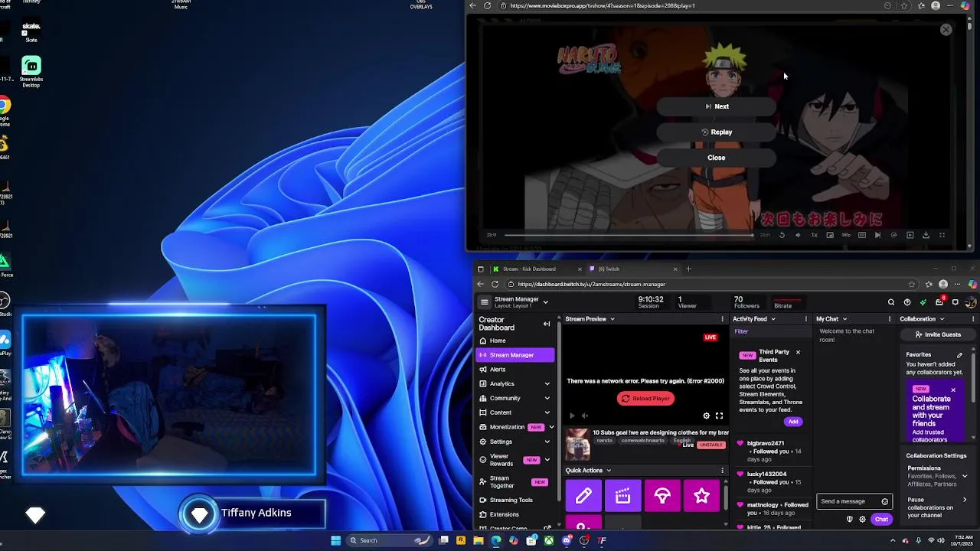Change playback speed 1x in movie player
Screen dimensions: 980x551
[x=814, y=235]
